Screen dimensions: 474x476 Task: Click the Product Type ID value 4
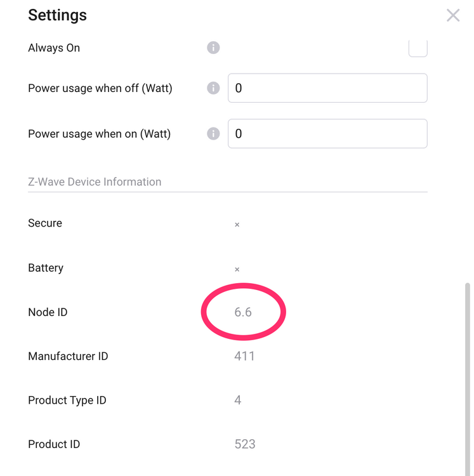(x=238, y=400)
